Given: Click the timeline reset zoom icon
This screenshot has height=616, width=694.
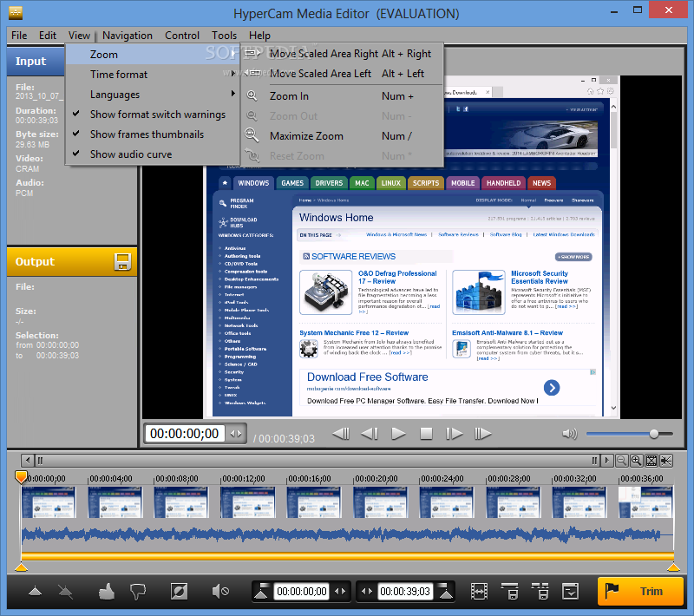Looking at the screenshot, I should tap(666, 461).
